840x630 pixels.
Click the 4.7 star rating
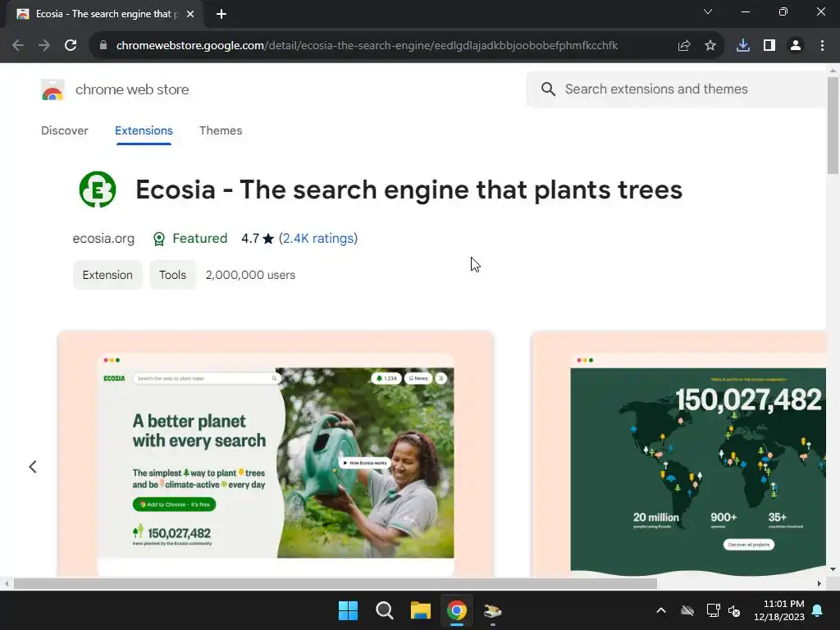click(257, 239)
